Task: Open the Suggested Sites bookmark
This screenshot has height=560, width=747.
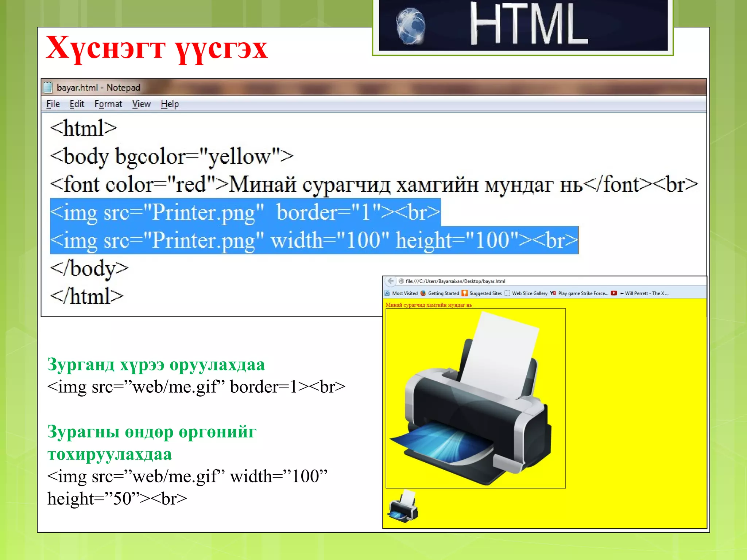Action: point(485,293)
